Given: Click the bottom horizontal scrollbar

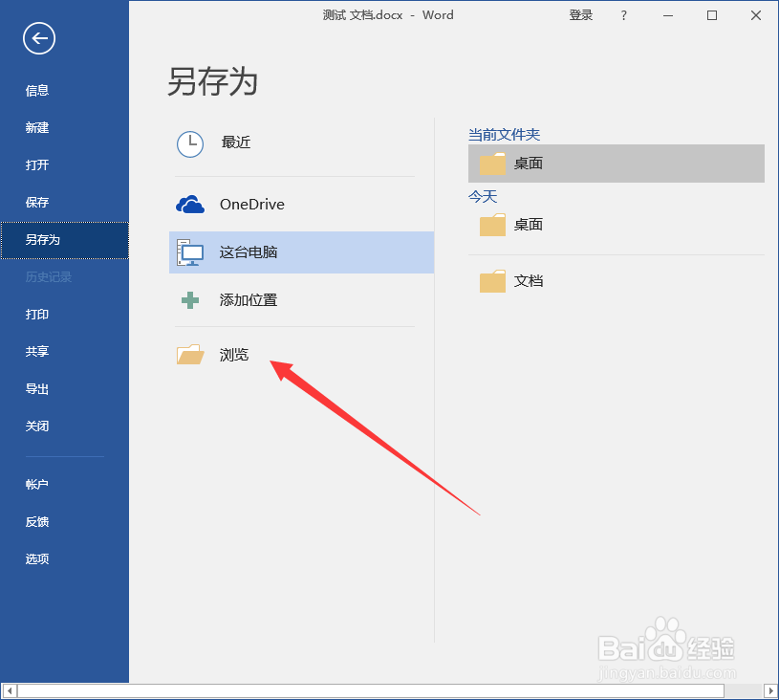Looking at the screenshot, I should 382,689.
